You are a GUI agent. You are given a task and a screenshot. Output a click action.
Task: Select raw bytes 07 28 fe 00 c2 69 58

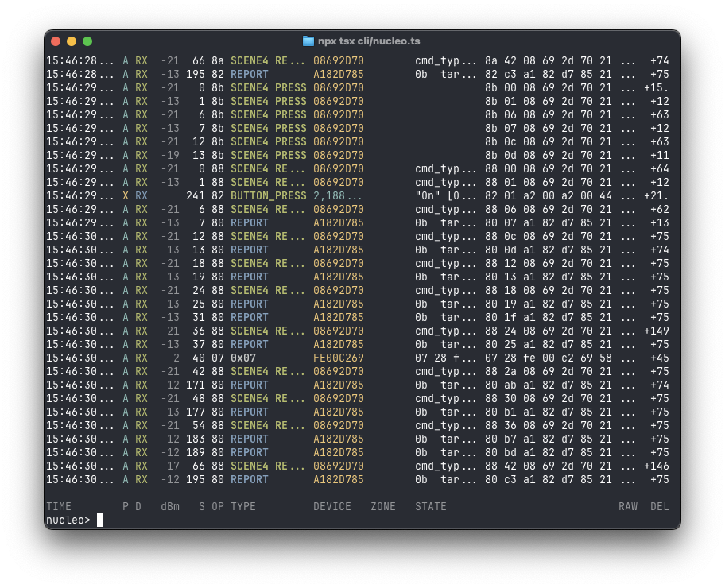click(x=549, y=358)
